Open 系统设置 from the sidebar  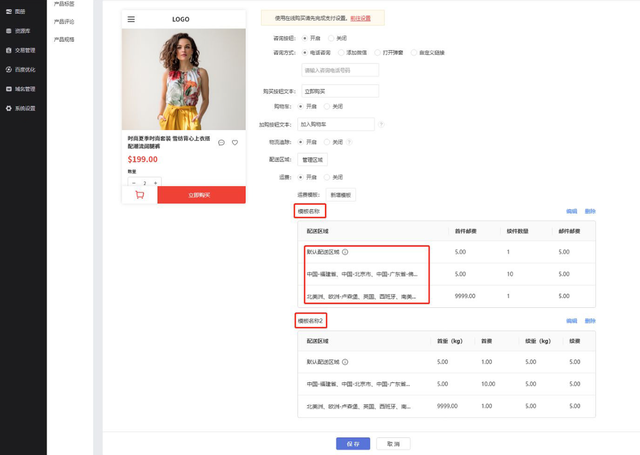(x=20, y=108)
